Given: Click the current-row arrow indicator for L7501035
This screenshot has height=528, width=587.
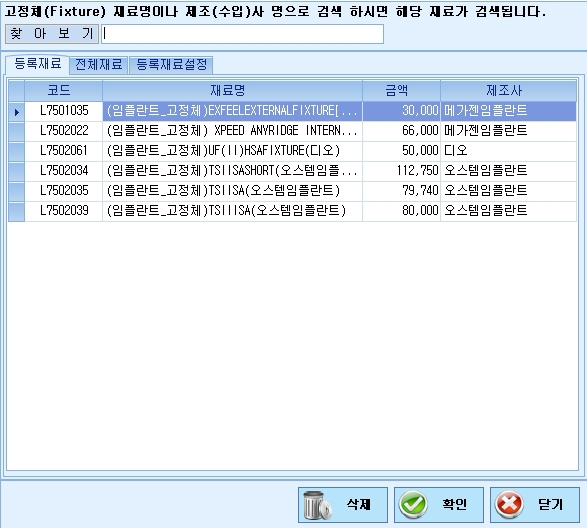Looking at the screenshot, I should click(16, 112).
